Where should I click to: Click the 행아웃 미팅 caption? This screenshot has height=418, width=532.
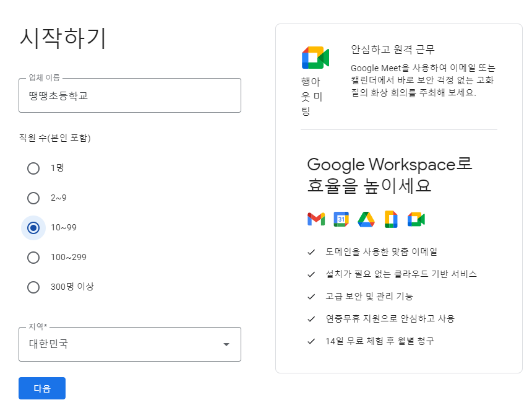tap(311, 96)
